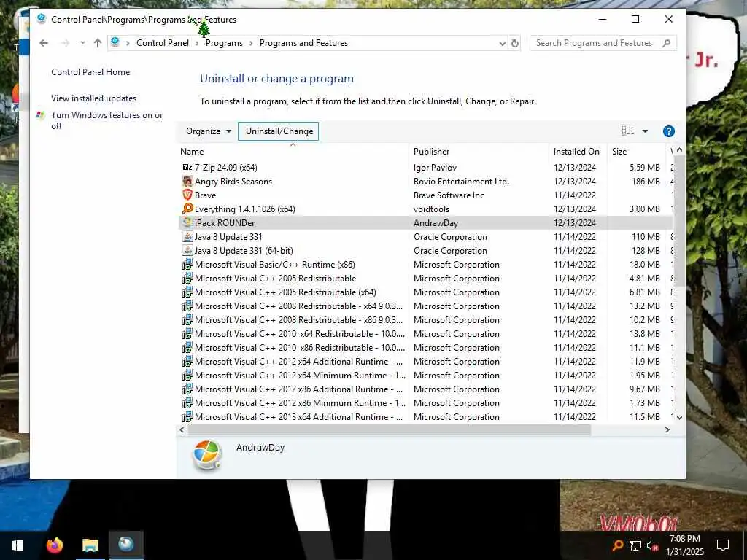Select Microsoft Visual C++ 2013 x64 Additional Runtime

(x=298, y=416)
